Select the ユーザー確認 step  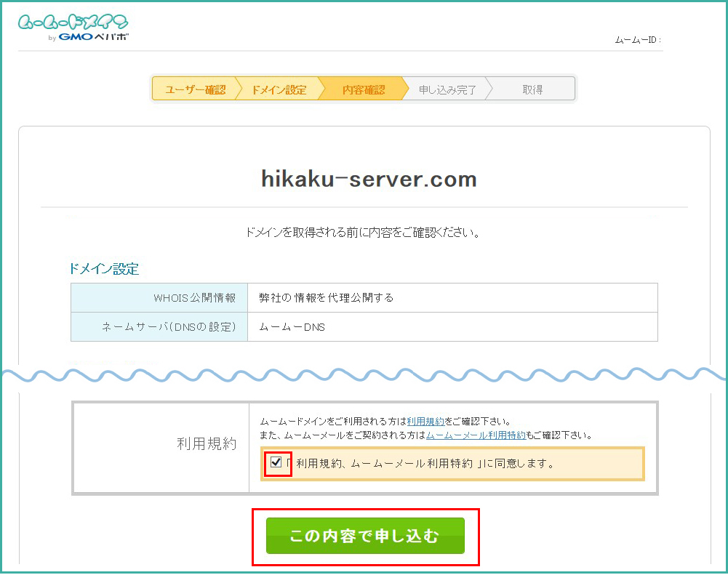[x=194, y=90]
